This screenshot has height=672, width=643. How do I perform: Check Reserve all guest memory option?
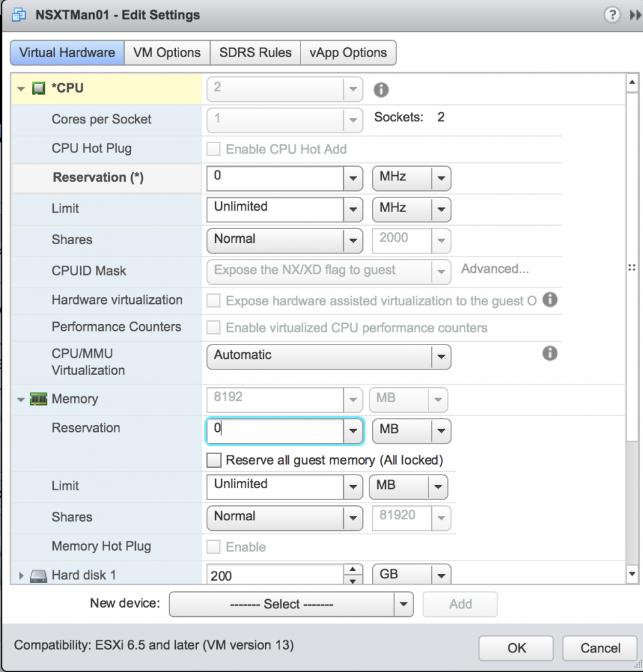pyautogui.click(x=213, y=460)
